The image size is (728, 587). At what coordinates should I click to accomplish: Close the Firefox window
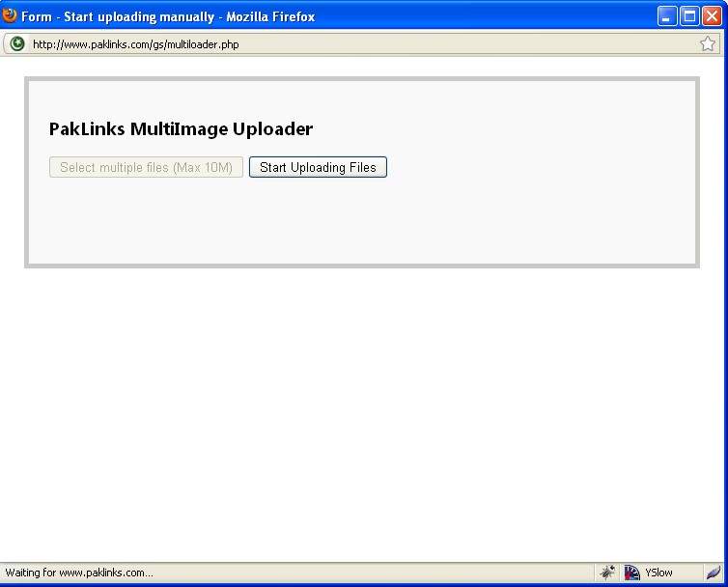712,16
